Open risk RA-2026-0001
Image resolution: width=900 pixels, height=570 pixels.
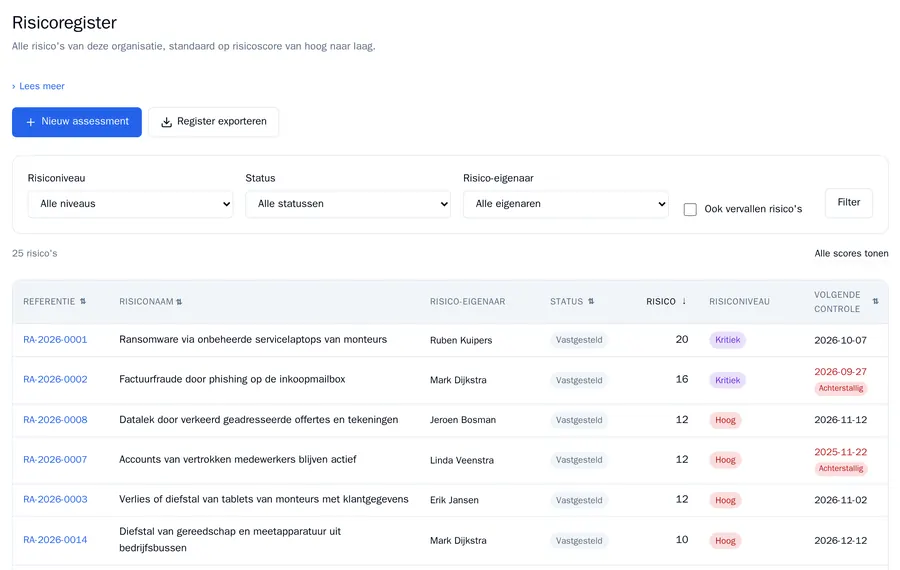(x=55, y=340)
